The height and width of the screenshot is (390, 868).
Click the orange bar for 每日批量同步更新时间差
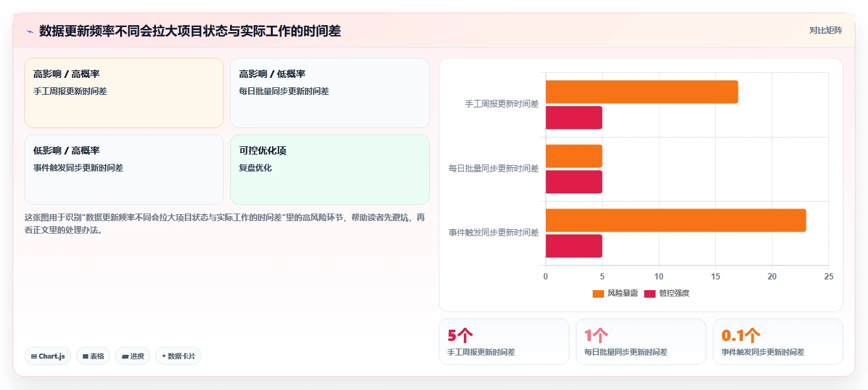[x=574, y=156]
